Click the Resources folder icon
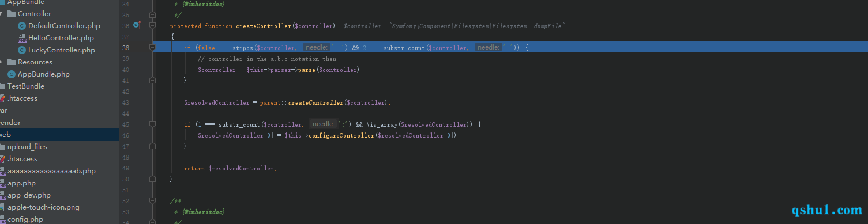 pyautogui.click(x=12, y=62)
